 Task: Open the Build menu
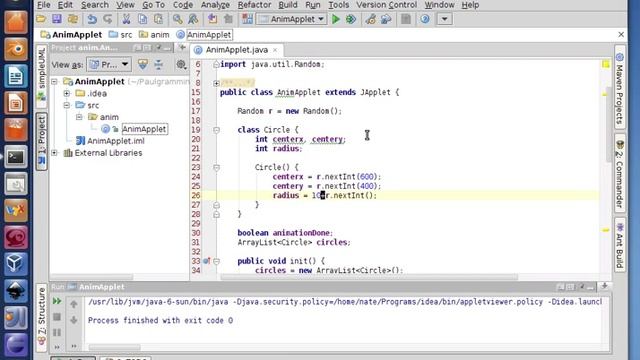coord(288,5)
